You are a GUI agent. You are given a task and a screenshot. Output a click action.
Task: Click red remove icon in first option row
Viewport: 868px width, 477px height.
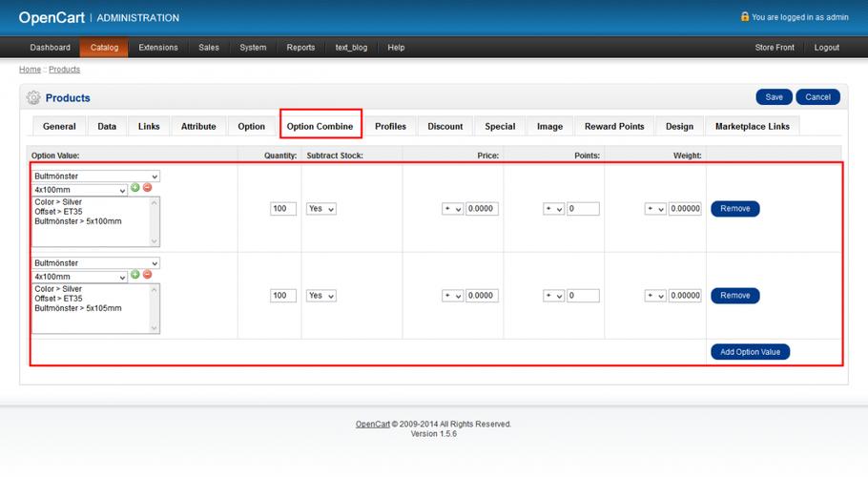[148, 188]
